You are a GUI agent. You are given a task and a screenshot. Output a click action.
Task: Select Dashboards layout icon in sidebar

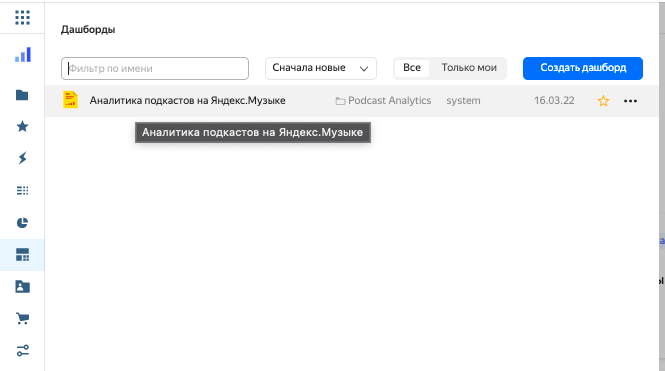[x=22, y=255]
